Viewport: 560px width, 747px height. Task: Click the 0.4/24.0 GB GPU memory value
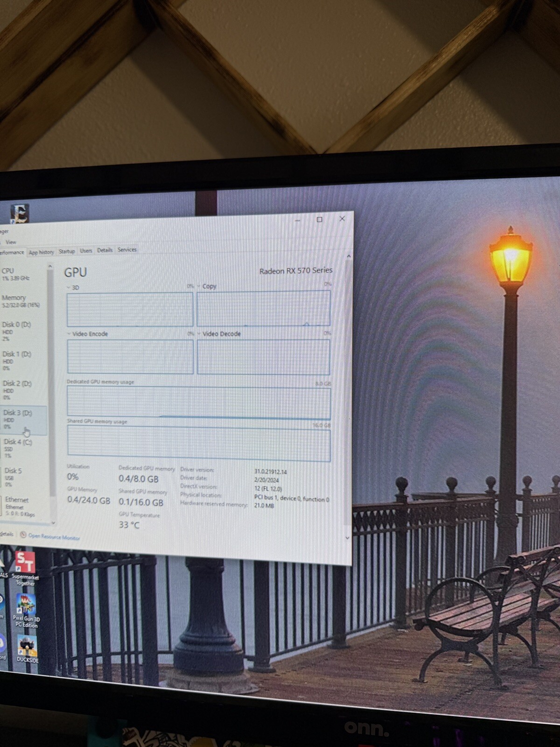(x=89, y=500)
